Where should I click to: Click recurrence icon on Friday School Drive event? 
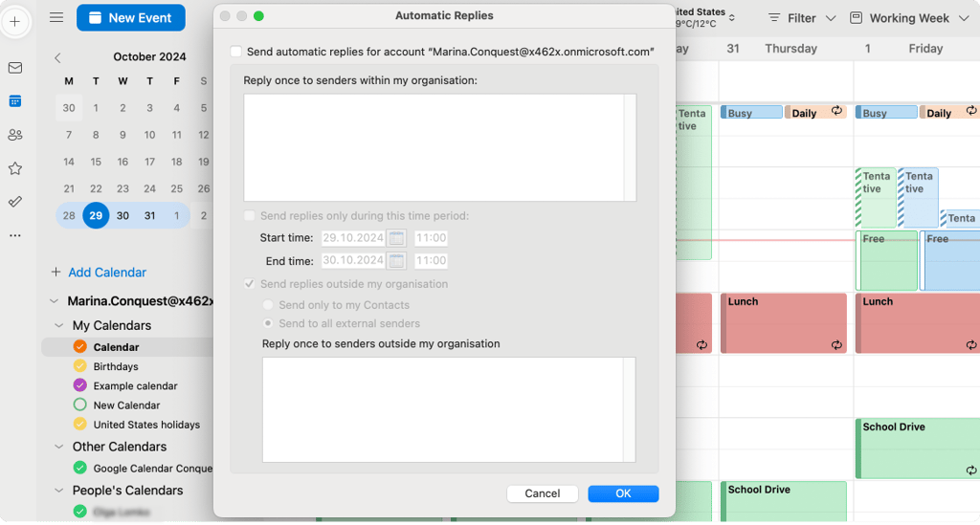click(x=970, y=470)
